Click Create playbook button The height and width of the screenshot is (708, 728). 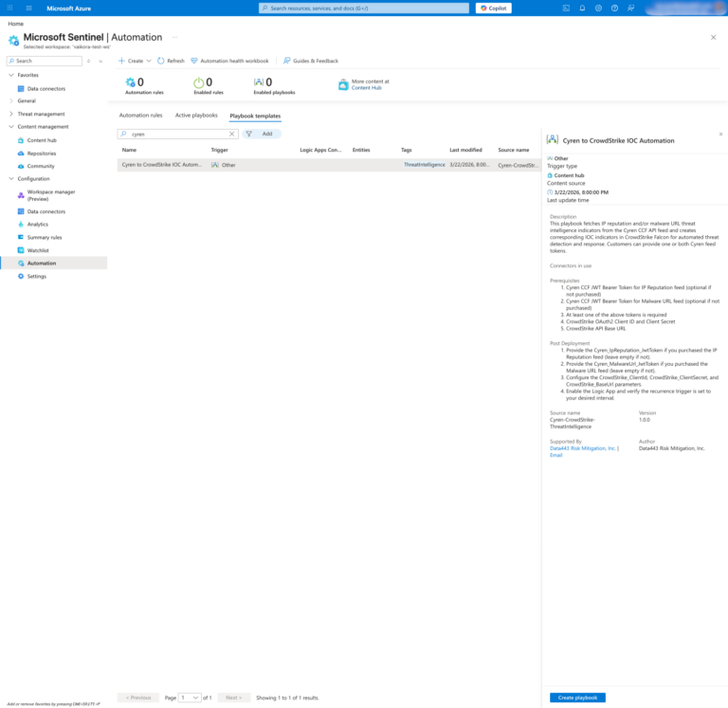point(577,698)
